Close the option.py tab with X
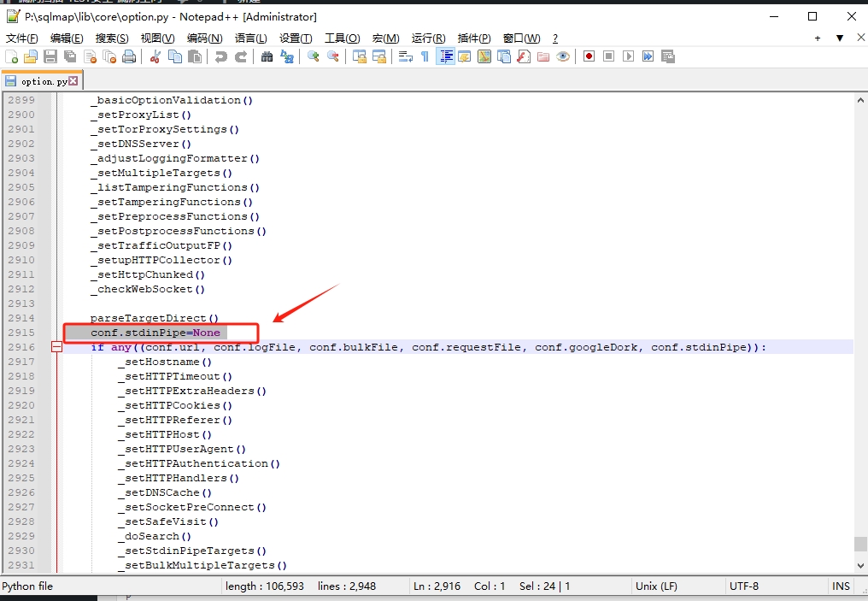 click(73, 81)
